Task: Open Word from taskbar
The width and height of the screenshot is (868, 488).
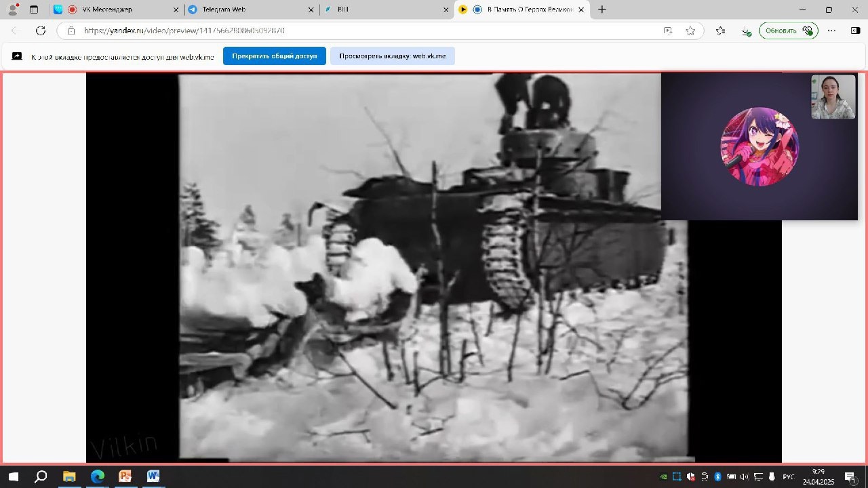Action: point(153,476)
